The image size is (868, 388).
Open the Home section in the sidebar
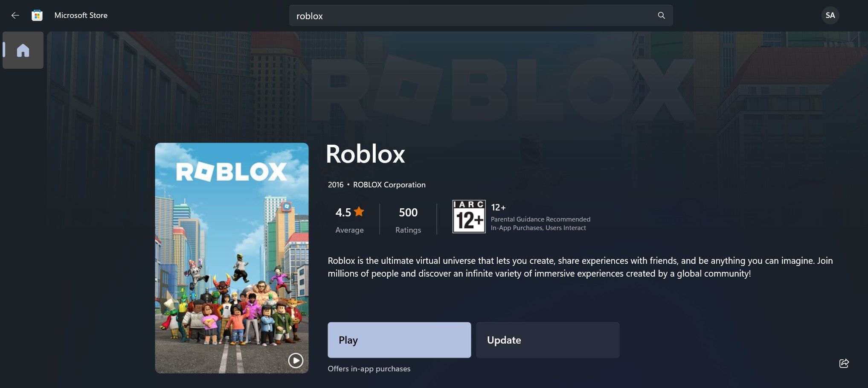click(23, 50)
